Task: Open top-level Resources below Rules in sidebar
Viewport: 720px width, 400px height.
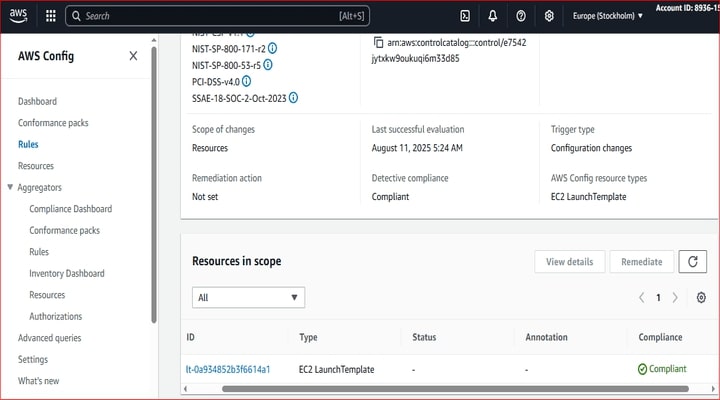Action: pyautogui.click(x=35, y=166)
